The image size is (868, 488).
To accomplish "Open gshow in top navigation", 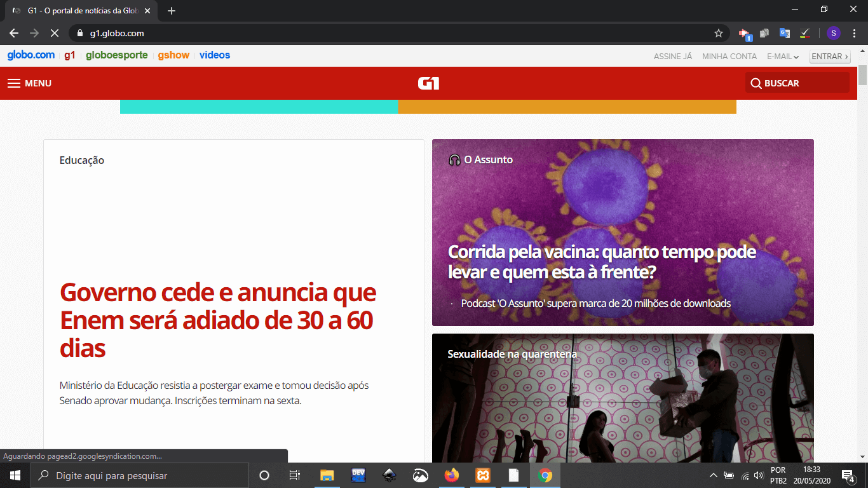I will (x=174, y=55).
